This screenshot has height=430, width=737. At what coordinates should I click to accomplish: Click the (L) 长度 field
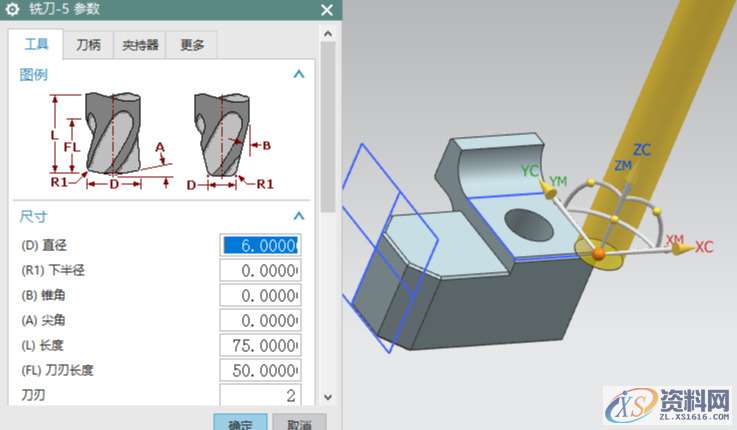(x=260, y=345)
